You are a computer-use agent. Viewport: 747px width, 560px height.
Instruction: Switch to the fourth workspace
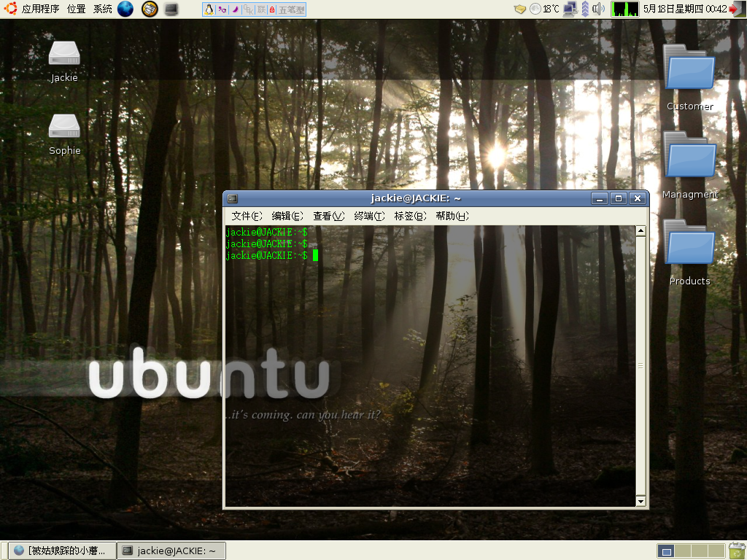coord(716,551)
